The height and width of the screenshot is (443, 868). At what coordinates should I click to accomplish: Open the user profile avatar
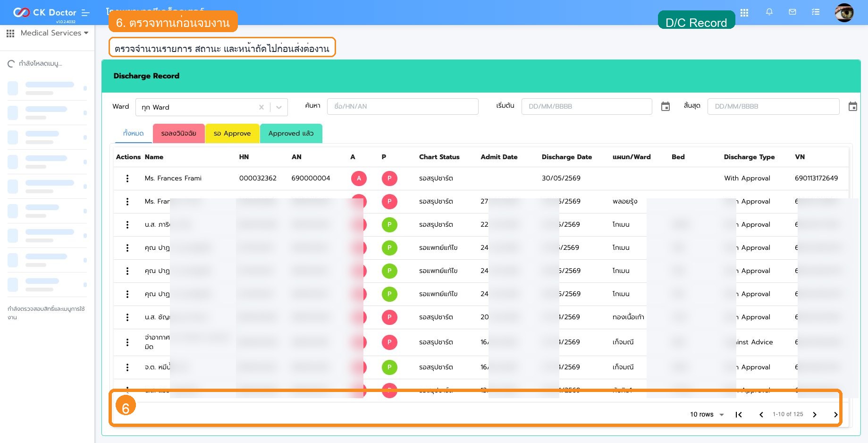[844, 13]
